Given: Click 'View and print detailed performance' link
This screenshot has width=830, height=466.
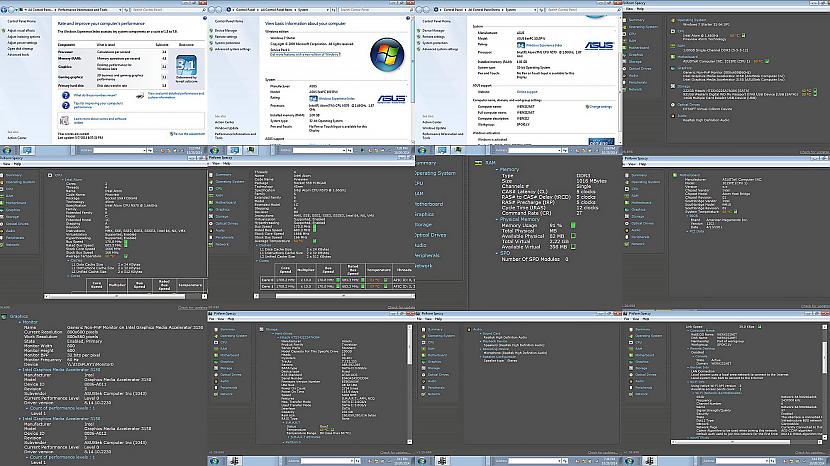Looking at the screenshot, I should [175, 94].
